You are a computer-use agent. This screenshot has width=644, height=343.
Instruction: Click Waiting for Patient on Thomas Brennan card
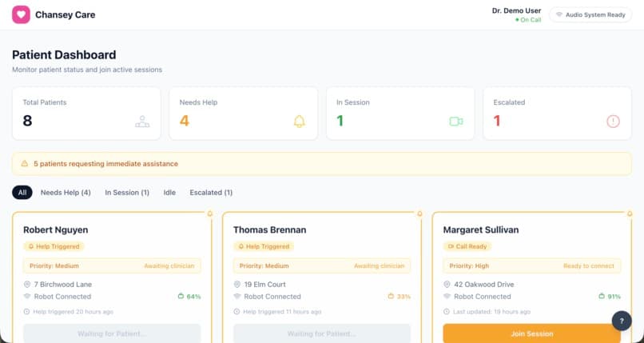click(x=322, y=333)
